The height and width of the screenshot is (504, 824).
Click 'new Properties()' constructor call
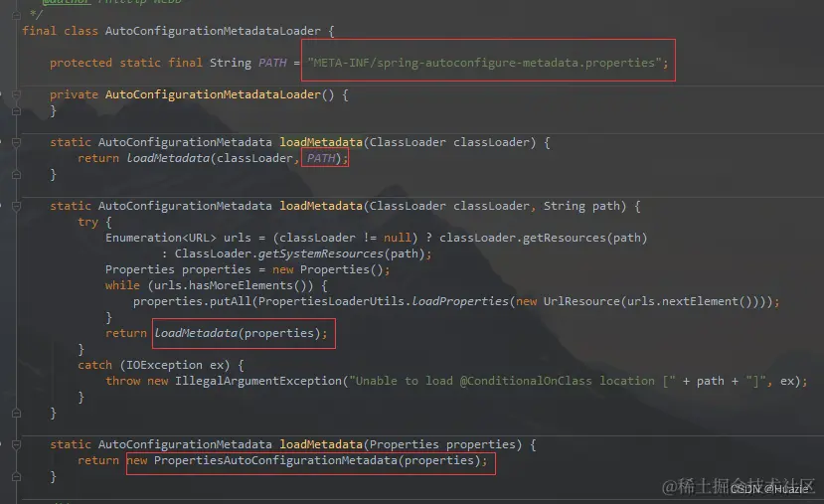point(328,269)
